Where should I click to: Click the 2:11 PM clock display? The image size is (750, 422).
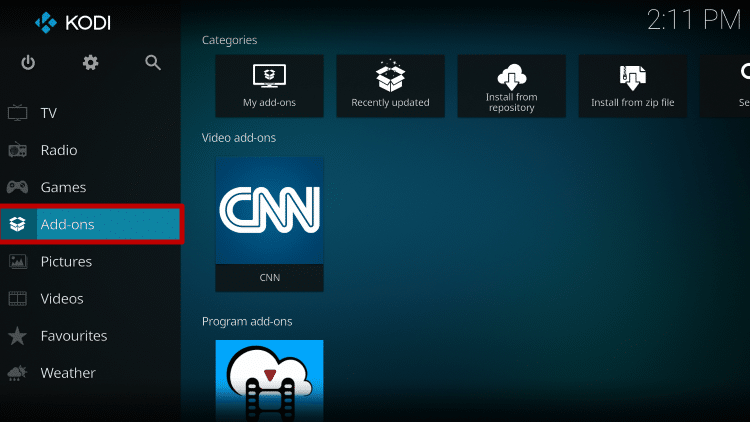coord(694,21)
